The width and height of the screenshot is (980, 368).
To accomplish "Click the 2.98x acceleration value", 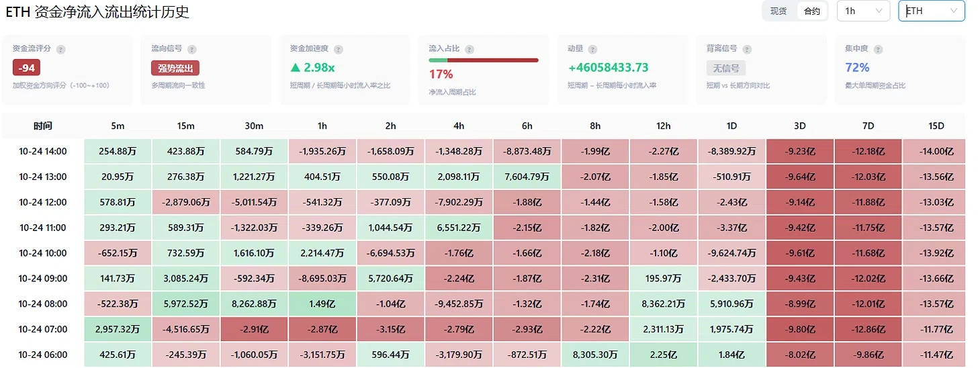I will [x=312, y=68].
